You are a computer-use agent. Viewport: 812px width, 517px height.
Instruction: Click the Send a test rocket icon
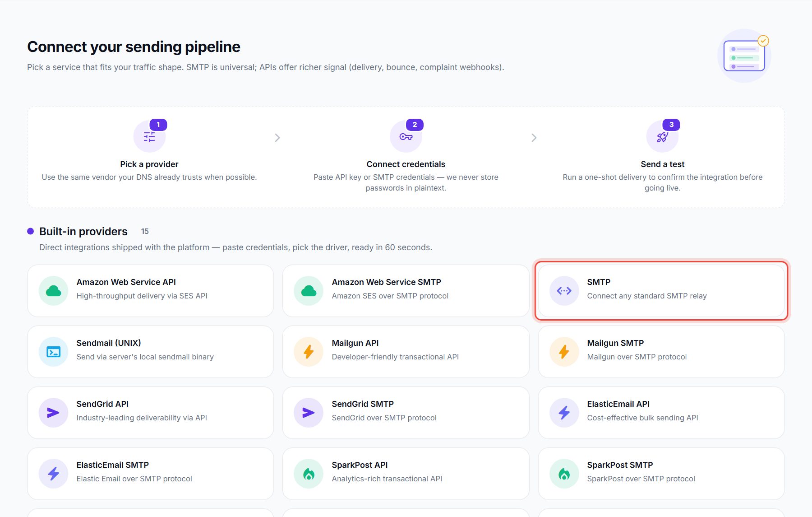pyautogui.click(x=662, y=136)
